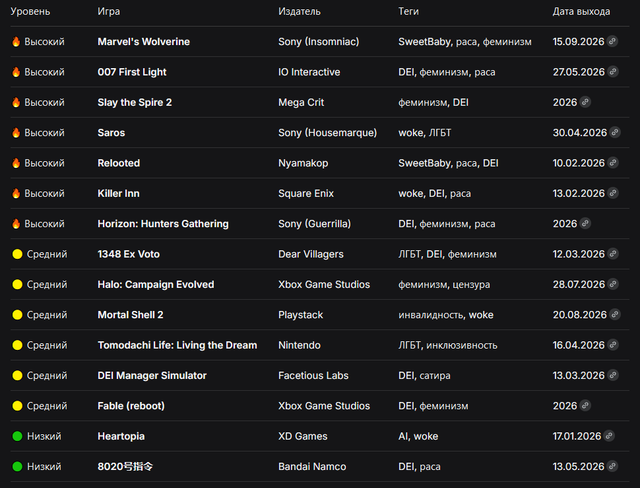Open link icon in Horizon: Hunters Gathering row
This screenshot has height=488, width=640.
tap(585, 224)
